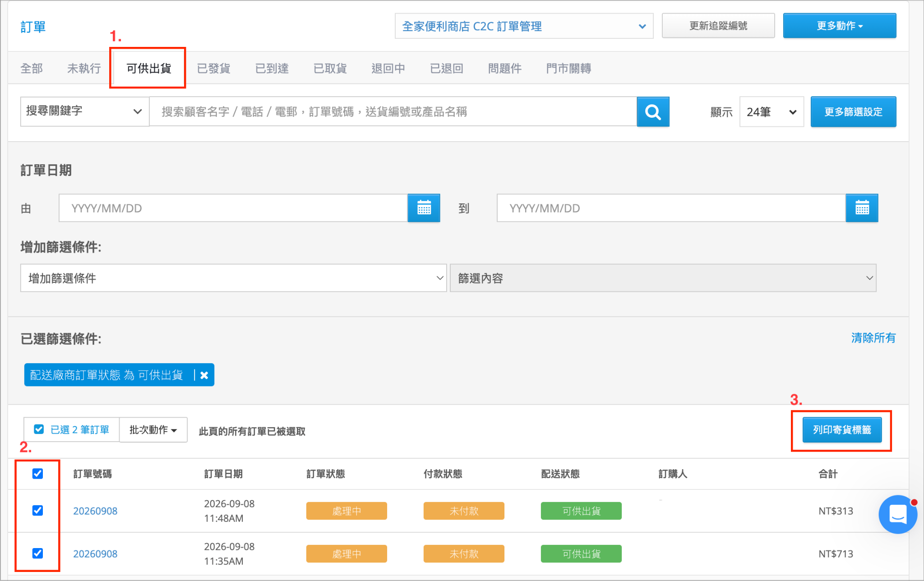Viewport: 924px width, 581px height.
Task: Open the live chat bubble
Action: pos(897,514)
